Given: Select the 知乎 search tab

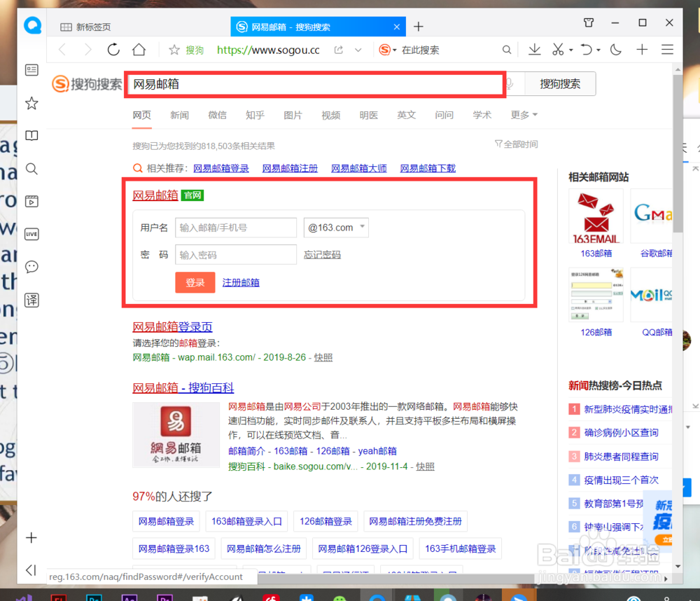Looking at the screenshot, I should pyautogui.click(x=255, y=115).
